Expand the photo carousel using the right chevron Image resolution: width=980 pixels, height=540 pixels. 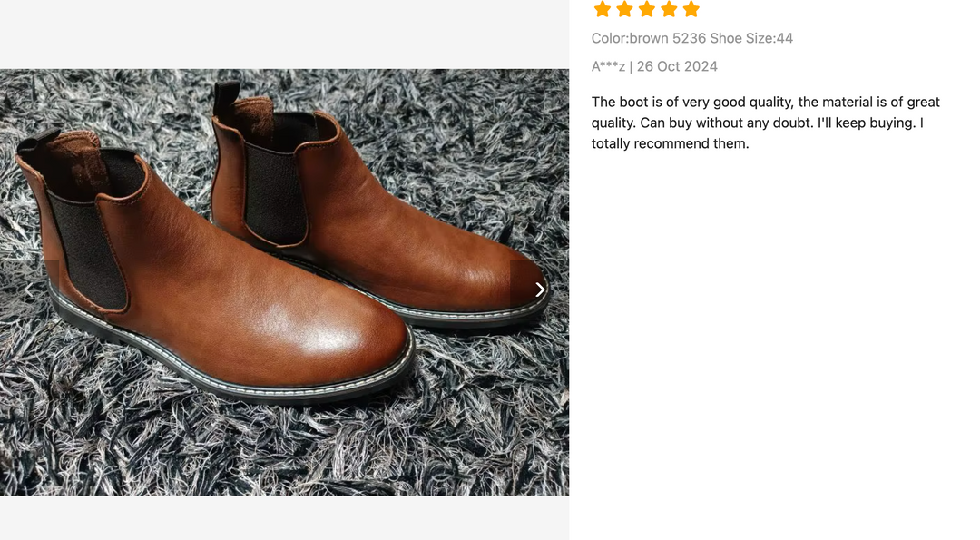point(540,289)
